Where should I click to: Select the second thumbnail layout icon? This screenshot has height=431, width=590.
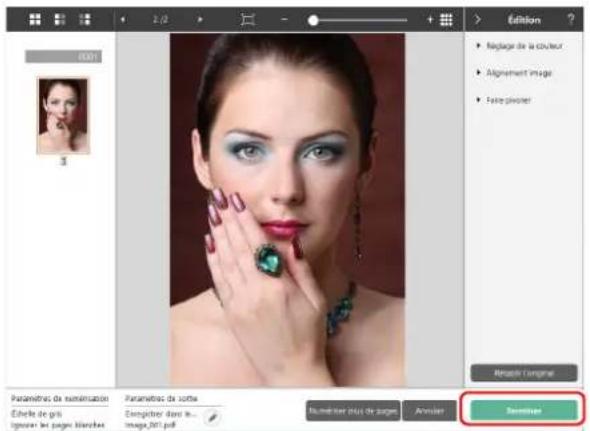tap(60, 20)
